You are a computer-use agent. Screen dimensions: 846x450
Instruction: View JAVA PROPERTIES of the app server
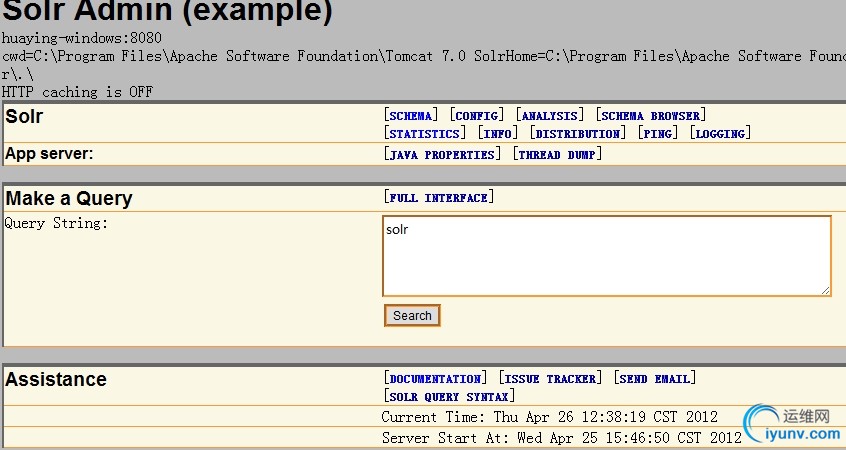[x=442, y=154]
